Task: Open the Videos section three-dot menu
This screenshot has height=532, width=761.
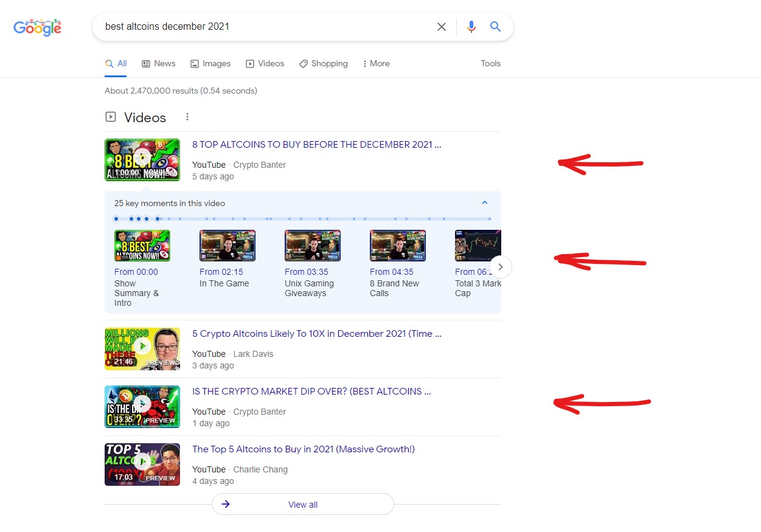Action: 187,117
